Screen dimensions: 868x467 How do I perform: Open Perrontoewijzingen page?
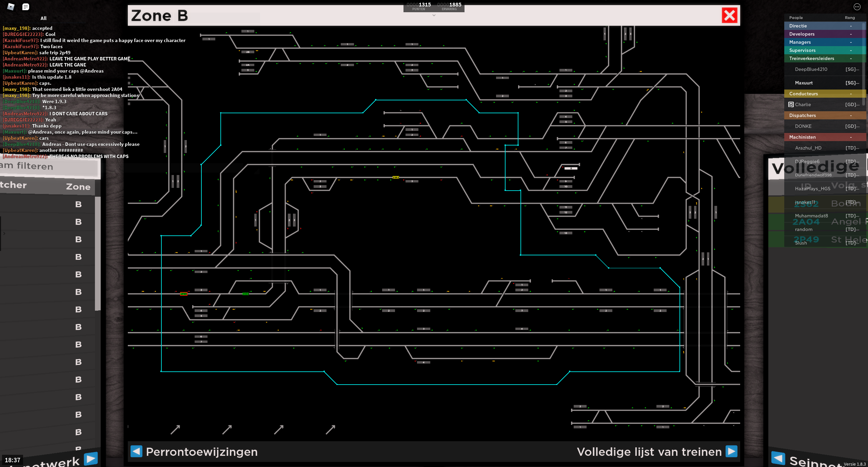click(201, 452)
